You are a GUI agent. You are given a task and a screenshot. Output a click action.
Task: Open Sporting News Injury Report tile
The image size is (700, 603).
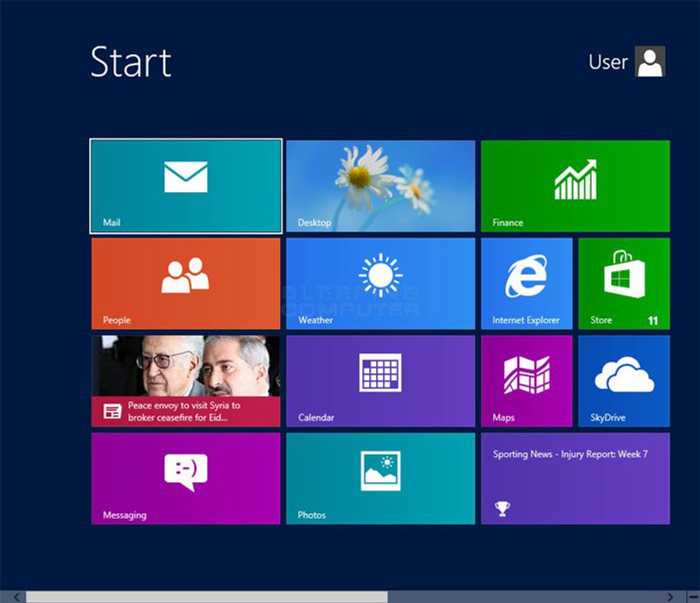(x=575, y=478)
